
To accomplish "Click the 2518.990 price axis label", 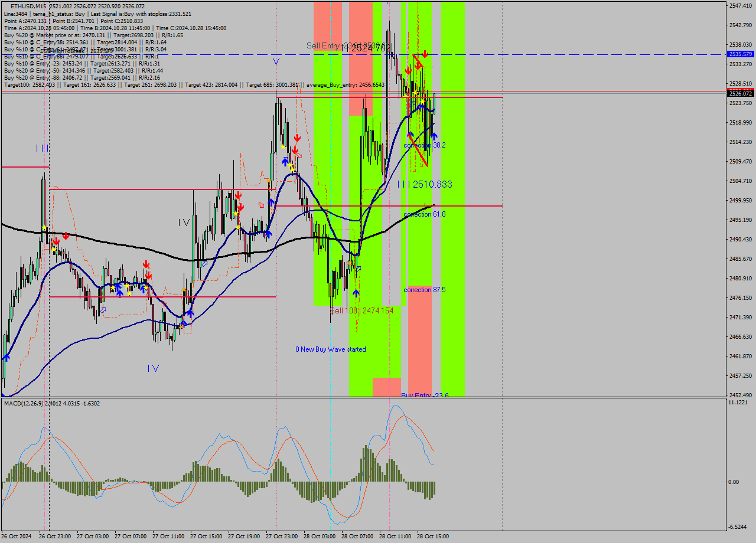I will [x=741, y=122].
